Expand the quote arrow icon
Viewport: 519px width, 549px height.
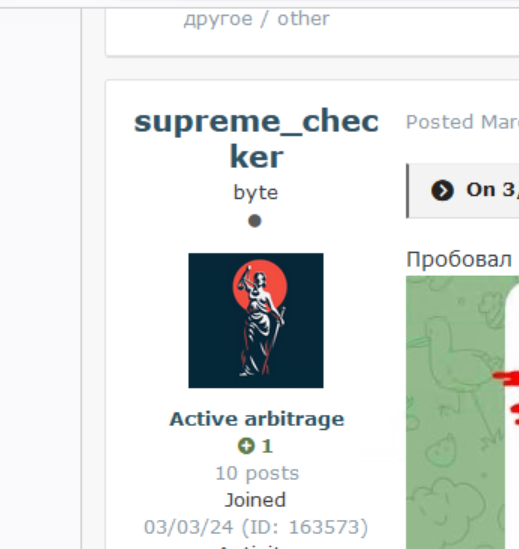coord(442,190)
